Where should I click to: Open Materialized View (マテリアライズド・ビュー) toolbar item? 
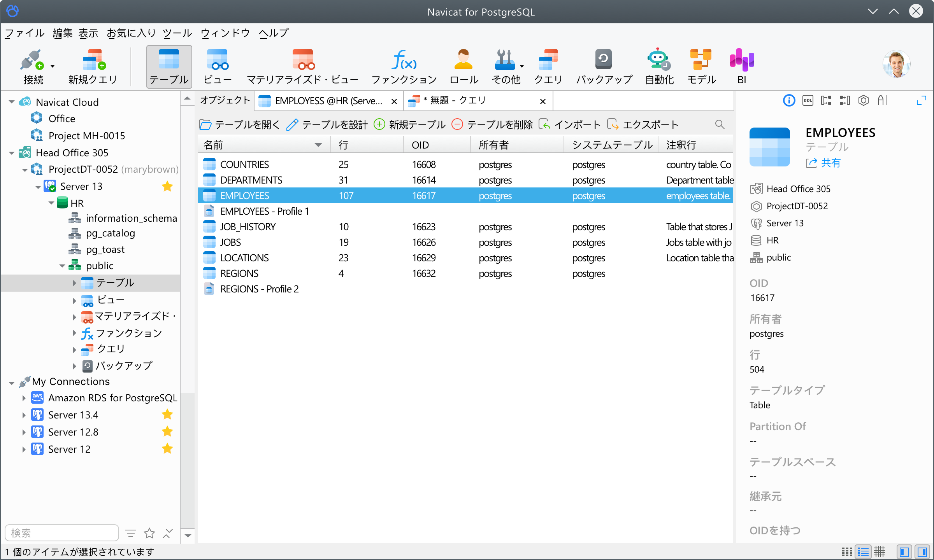click(x=303, y=67)
